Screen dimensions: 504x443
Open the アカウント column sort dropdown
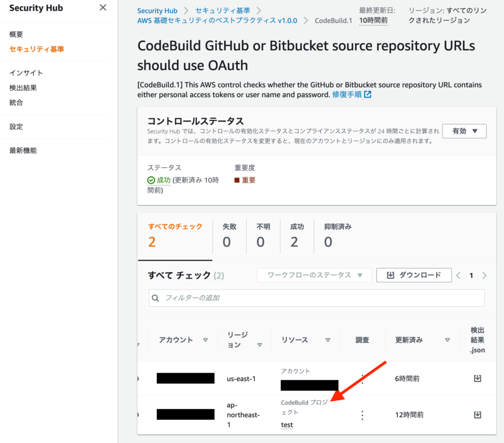pyautogui.click(x=206, y=339)
